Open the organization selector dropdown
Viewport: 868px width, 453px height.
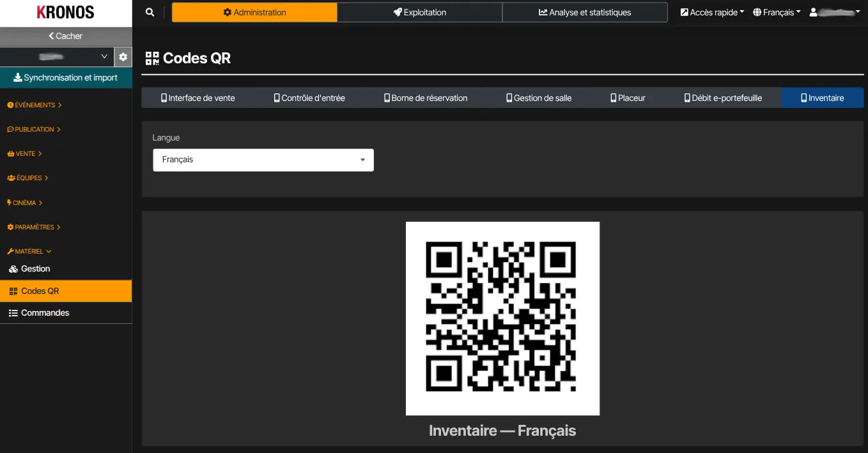57,57
